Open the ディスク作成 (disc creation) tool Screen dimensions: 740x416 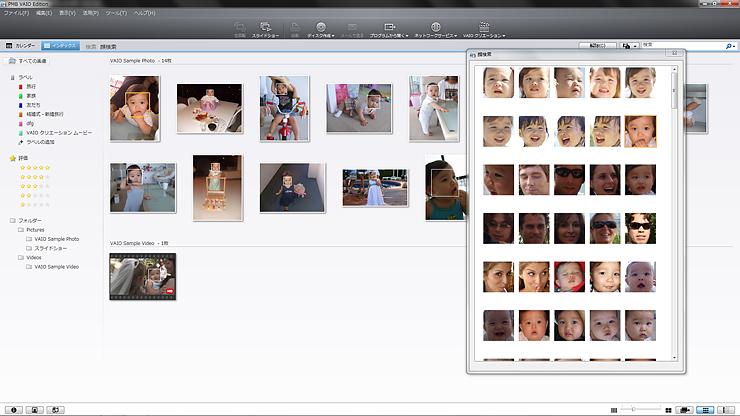click(x=320, y=26)
